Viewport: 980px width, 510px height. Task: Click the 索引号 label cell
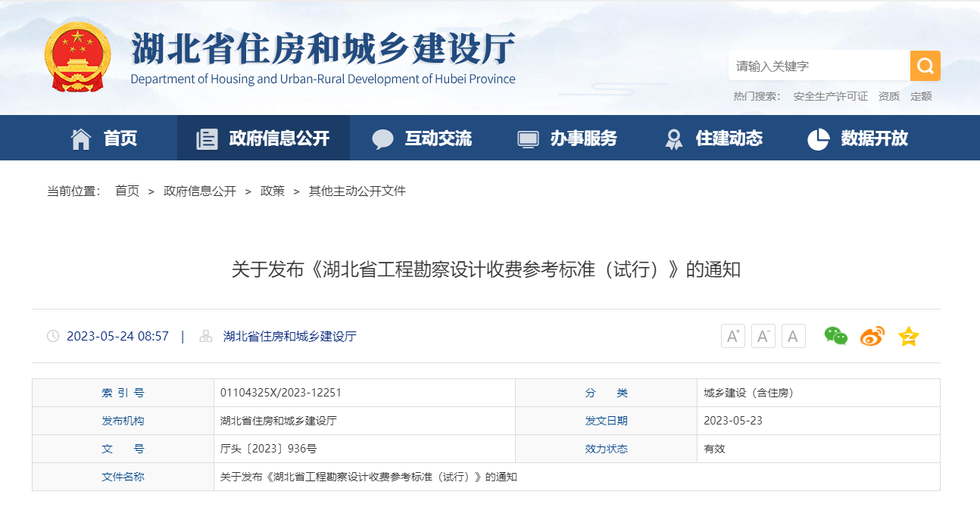123,393
